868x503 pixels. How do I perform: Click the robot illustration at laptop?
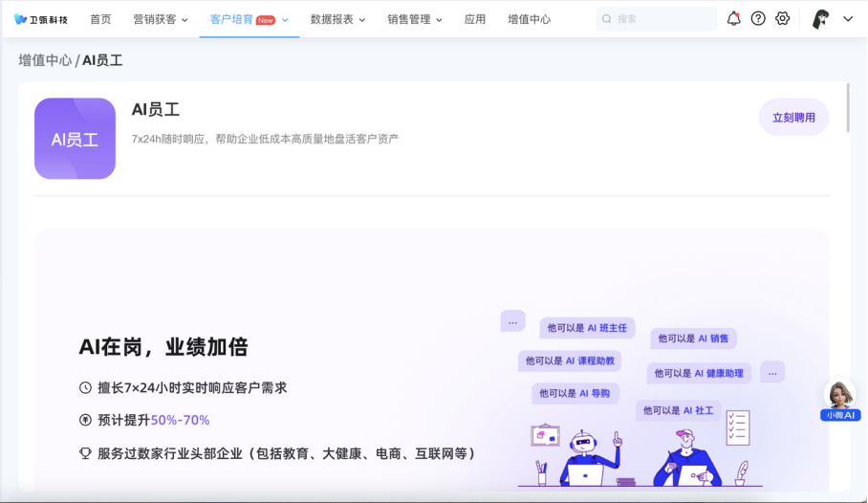point(590,458)
